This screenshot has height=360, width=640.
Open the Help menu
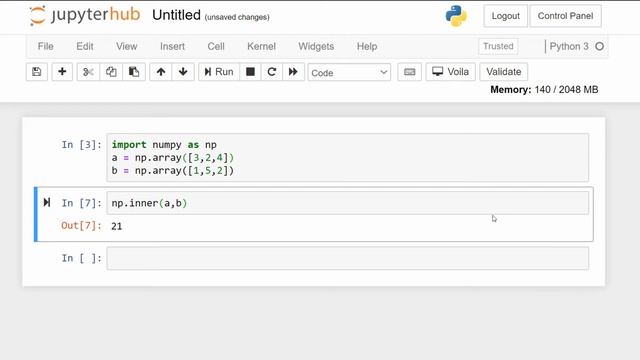click(x=367, y=47)
